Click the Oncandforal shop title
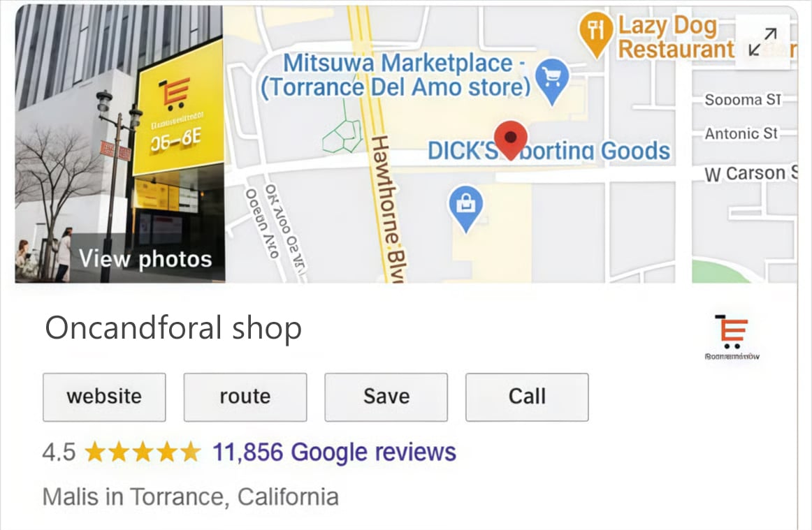 (173, 328)
